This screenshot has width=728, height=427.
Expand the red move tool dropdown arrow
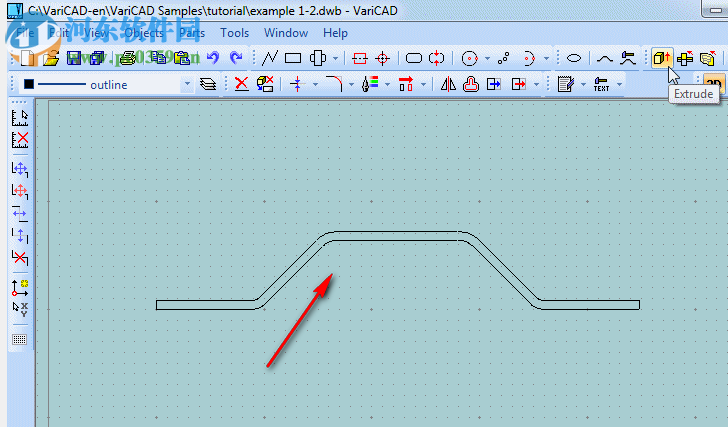pyautogui.click(x=423, y=84)
